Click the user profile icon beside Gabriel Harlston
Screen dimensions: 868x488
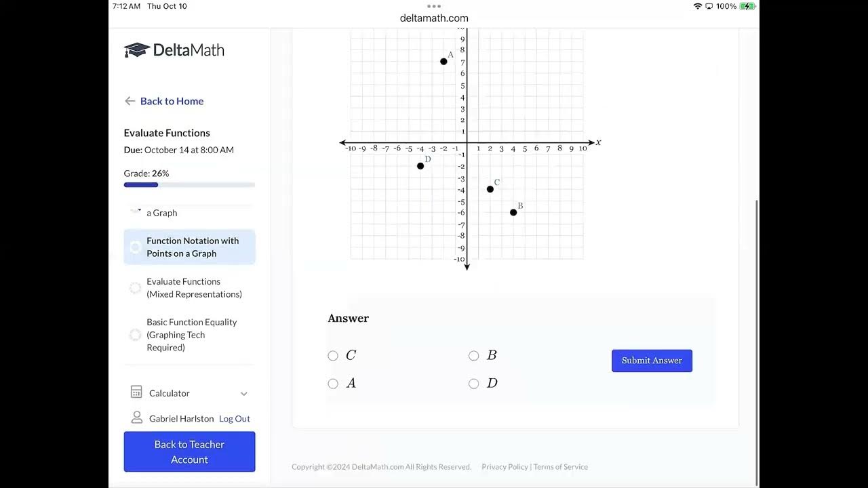tap(136, 418)
